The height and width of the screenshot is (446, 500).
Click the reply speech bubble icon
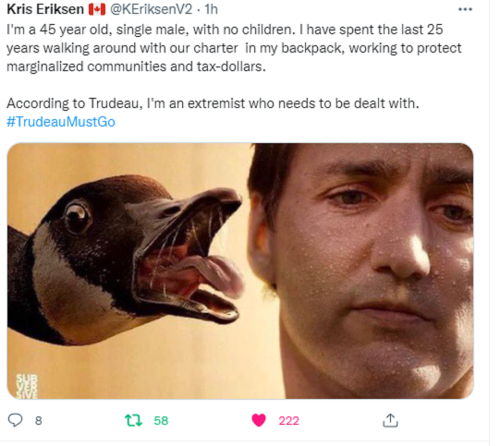click(15, 420)
